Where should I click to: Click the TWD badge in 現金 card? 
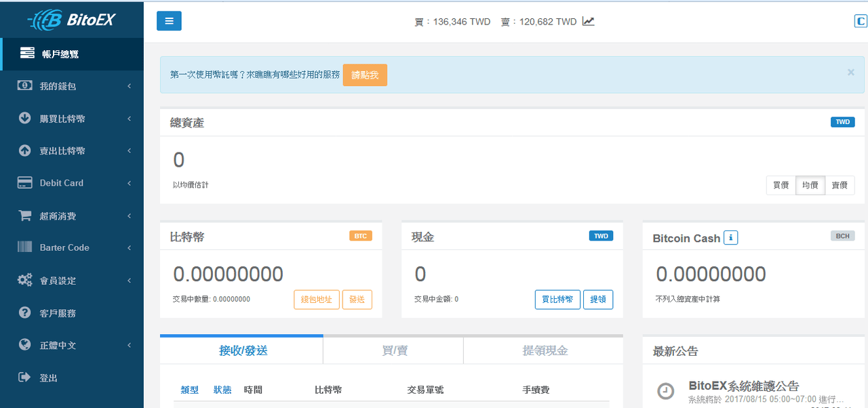pos(601,236)
